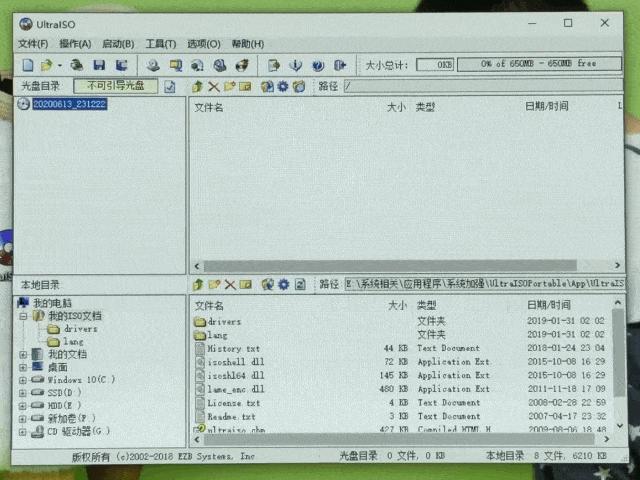Select History.txt file row
640x480 pixels.
click(x=400, y=349)
